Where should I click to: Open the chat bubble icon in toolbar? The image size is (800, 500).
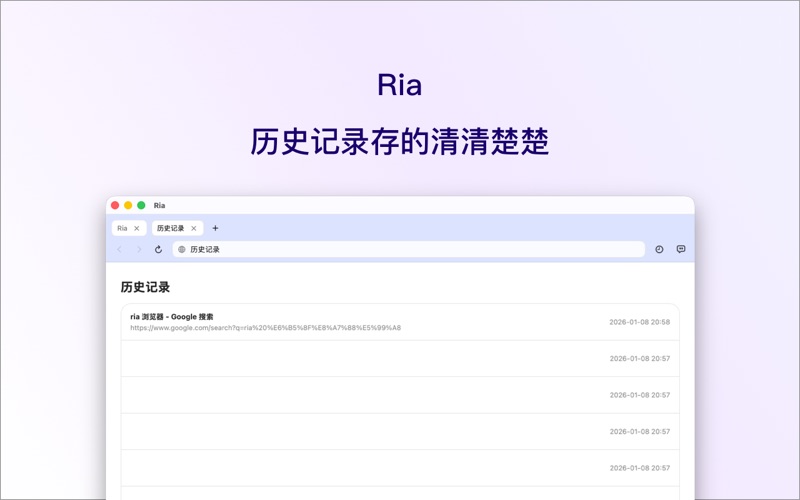681,249
